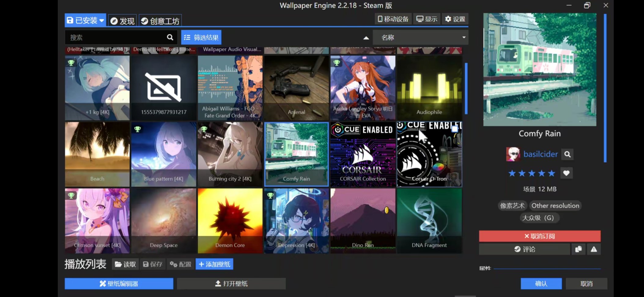Select the Depression [4K] wallpaper
Viewport: 644px width, 297px height.
click(296, 221)
